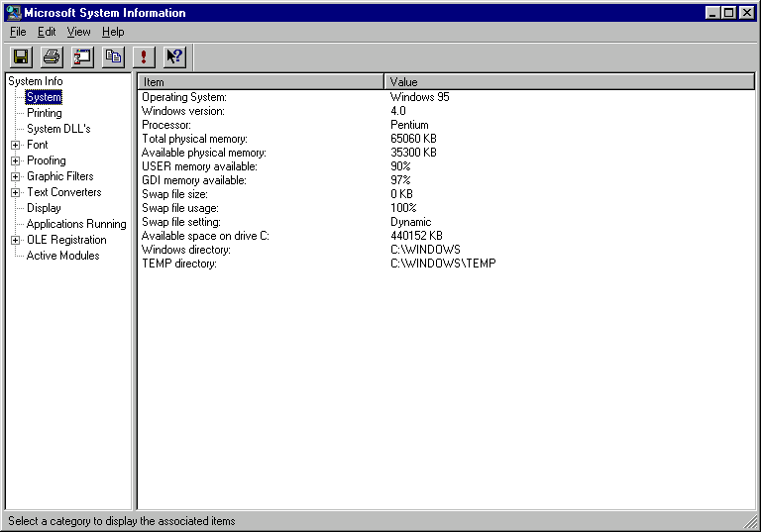Click the status bar resize grip

tap(750, 522)
